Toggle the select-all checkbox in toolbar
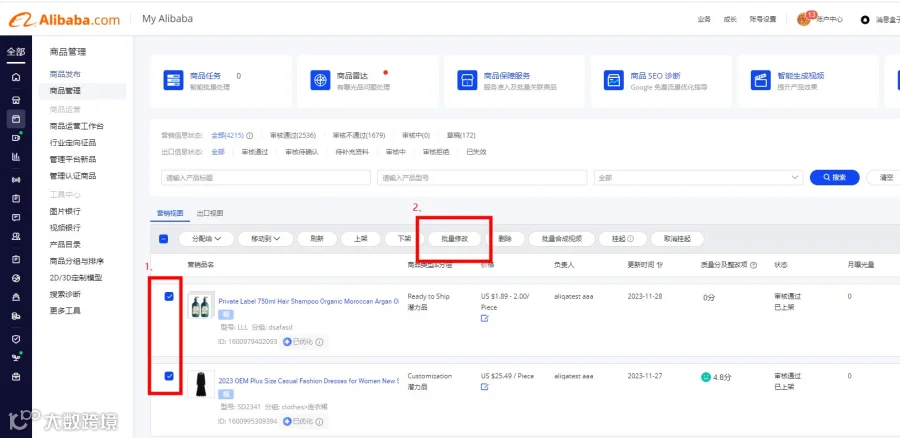 coord(164,239)
